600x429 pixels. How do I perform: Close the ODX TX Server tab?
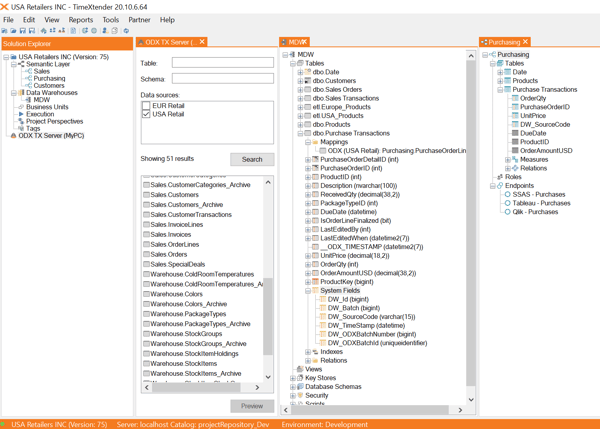coord(202,42)
